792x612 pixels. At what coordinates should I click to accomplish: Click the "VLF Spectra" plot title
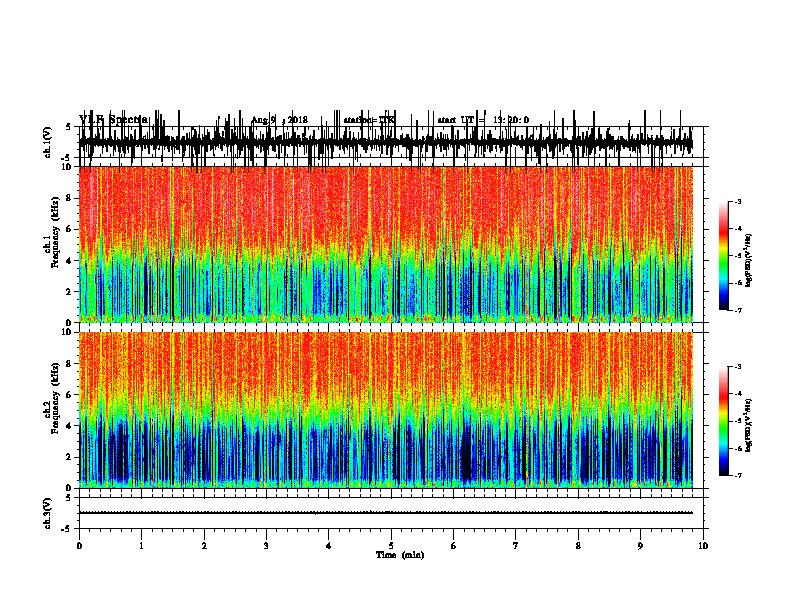click(113, 119)
